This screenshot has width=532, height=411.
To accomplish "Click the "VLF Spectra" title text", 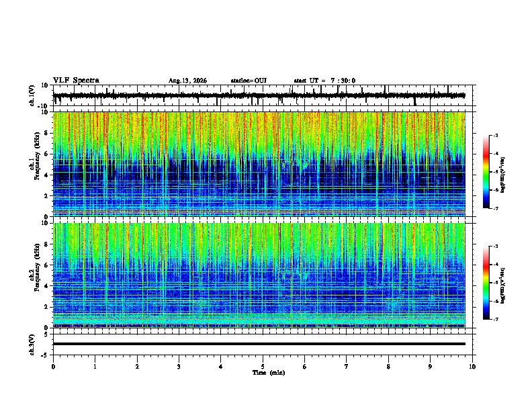I will pos(76,81).
